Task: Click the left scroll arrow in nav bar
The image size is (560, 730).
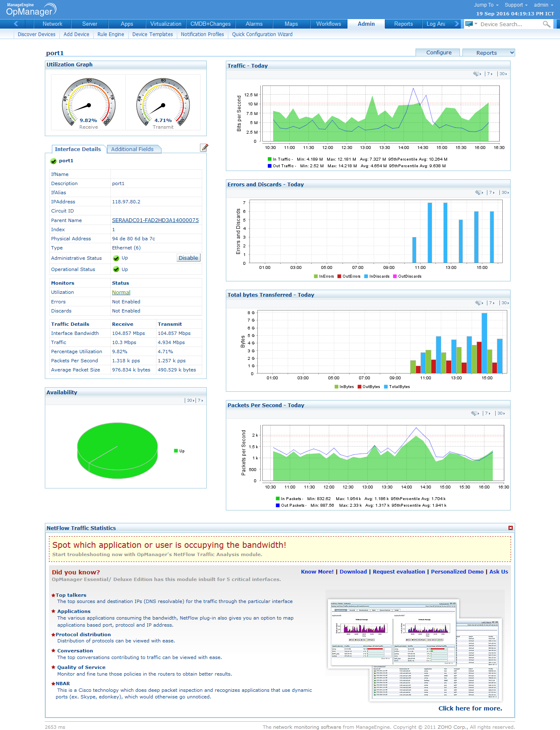Action: pos(16,24)
